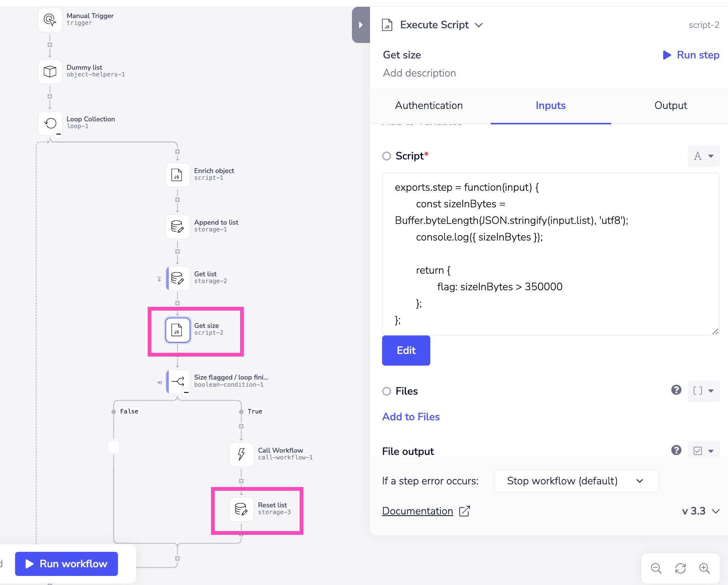Viewport: 728px width, 585px height.
Task: Select the Reset list storage node
Action: tap(242, 509)
